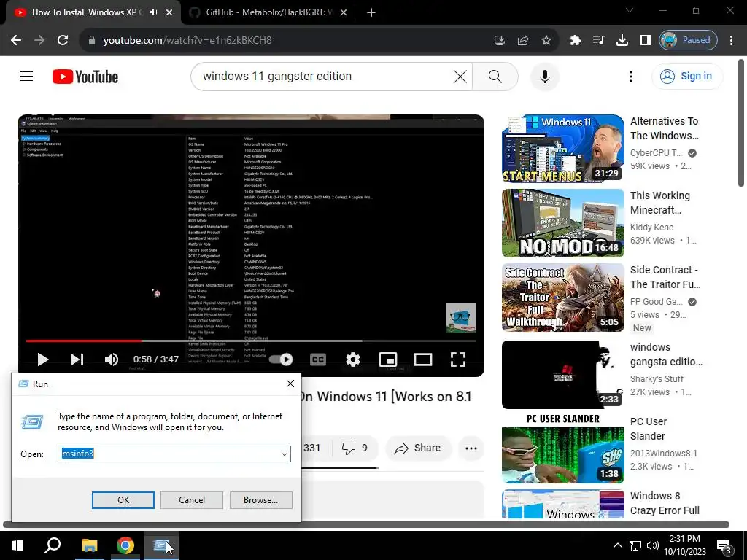Open the Minecraft NO MOD video thumbnail
Screen dimensions: 747x560
tap(562, 223)
